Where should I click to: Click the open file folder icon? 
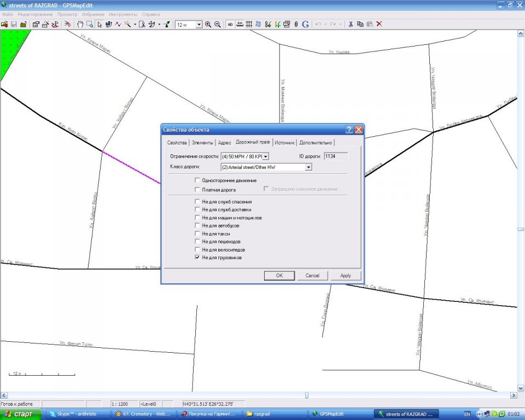(4, 24)
